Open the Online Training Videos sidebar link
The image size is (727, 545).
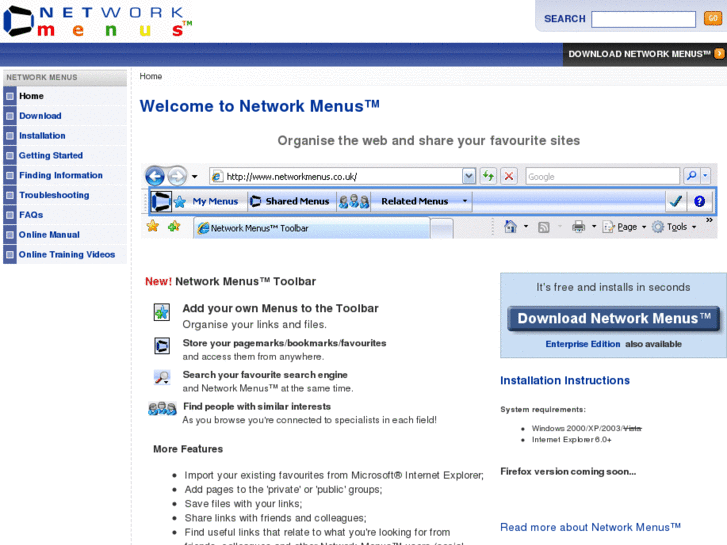67,255
